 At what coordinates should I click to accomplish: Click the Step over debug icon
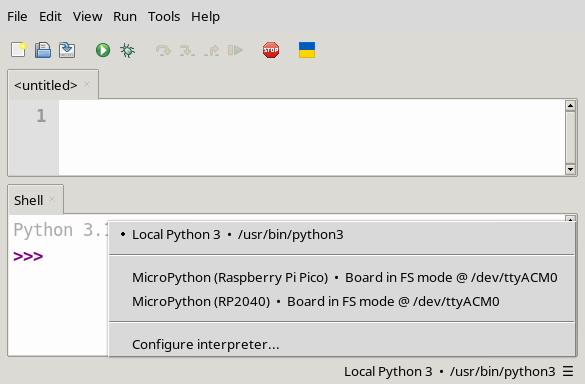click(x=163, y=50)
